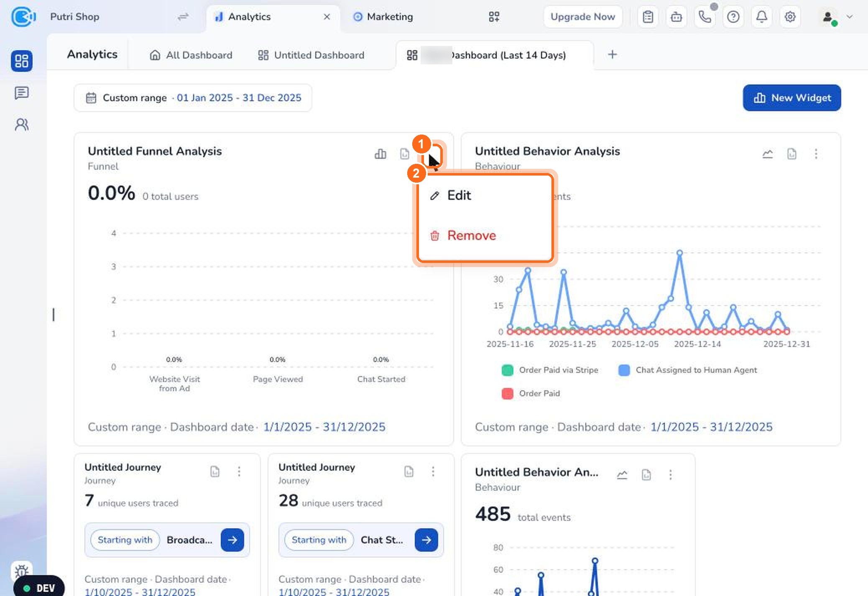The height and width of the screenshot is (596, 868).
Task: Click export file icon on 7 users Journey
Action: [x=215, y=471]
